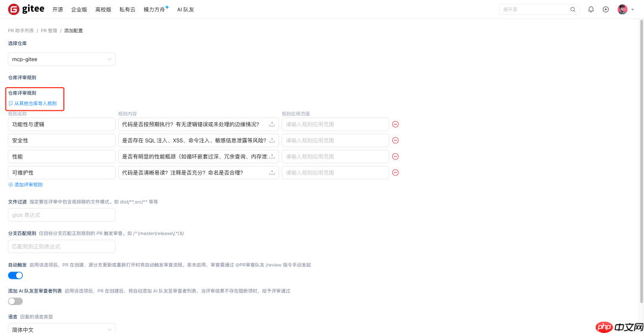Remove the 功能性与逻辑 rule
644x333 pixels.
point(395,124)
